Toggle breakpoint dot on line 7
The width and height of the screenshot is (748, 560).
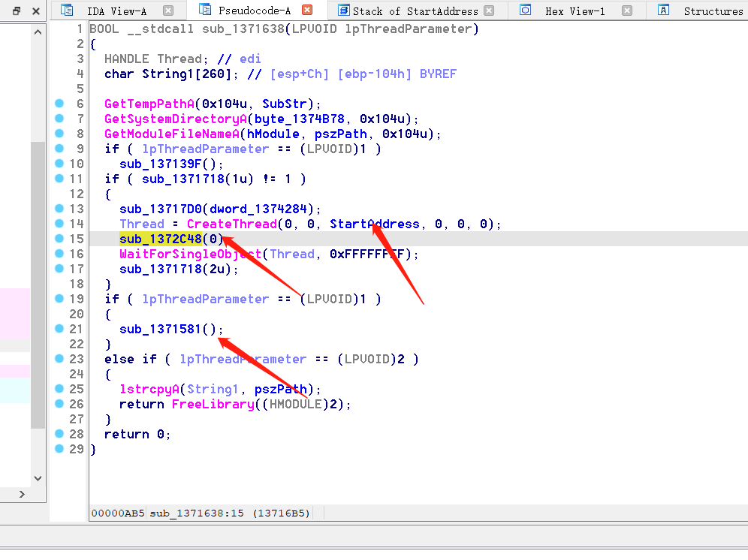59,119
